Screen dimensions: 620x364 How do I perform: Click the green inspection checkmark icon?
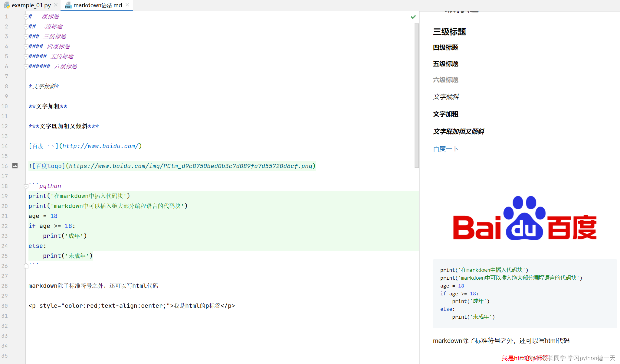(x=413, y=17)
